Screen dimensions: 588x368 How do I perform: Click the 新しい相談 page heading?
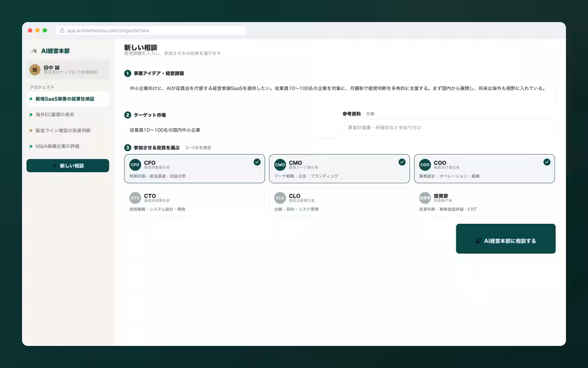point(141,48)
